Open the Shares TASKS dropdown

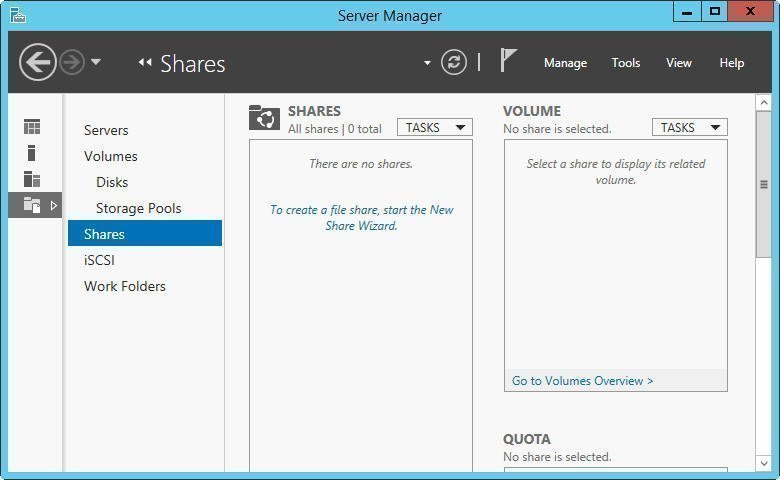(x=435, y=128)
